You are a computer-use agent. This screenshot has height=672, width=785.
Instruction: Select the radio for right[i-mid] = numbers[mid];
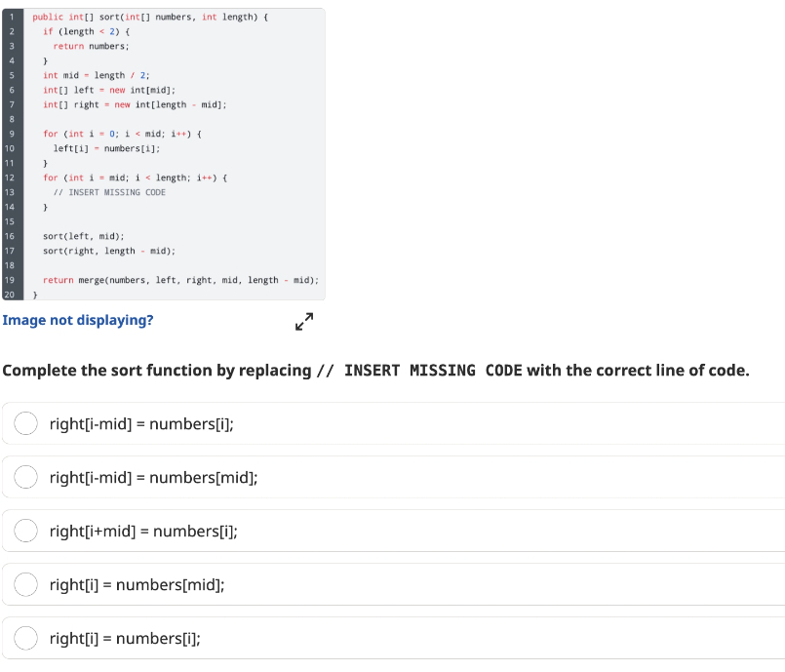coord(25,477)
